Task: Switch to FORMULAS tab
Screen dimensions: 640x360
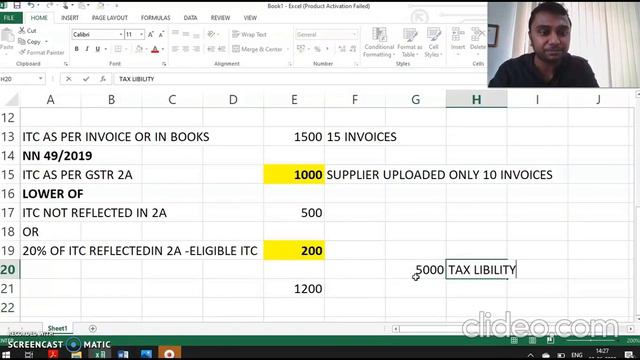Action: [x=156, y=18]
